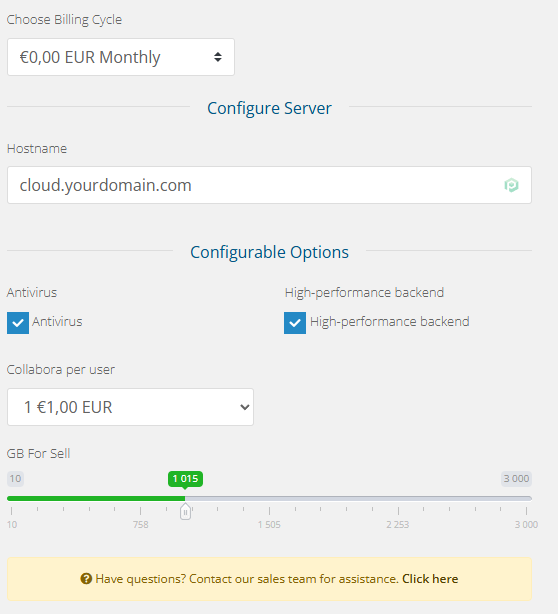This screenshot has width=558, height=614.
Task: Click the up-down arrows on Billing Cycle select
Action: coord(218,57)
